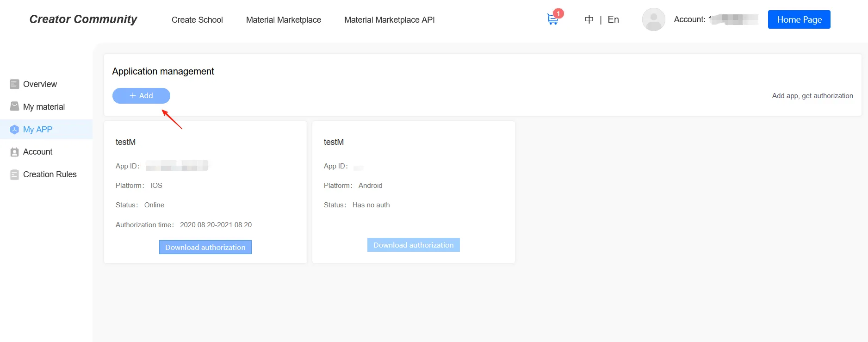Download authorization for the Android app

(413, 245)
